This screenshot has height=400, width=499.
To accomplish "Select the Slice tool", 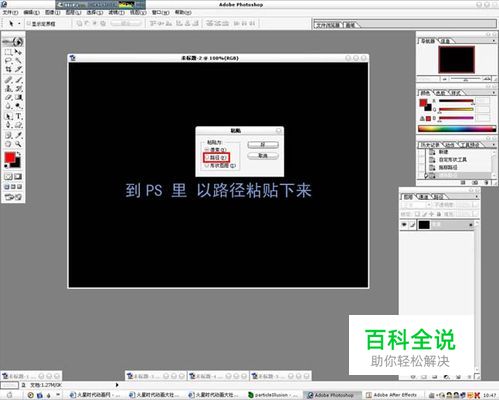I will tap(18, 69).
